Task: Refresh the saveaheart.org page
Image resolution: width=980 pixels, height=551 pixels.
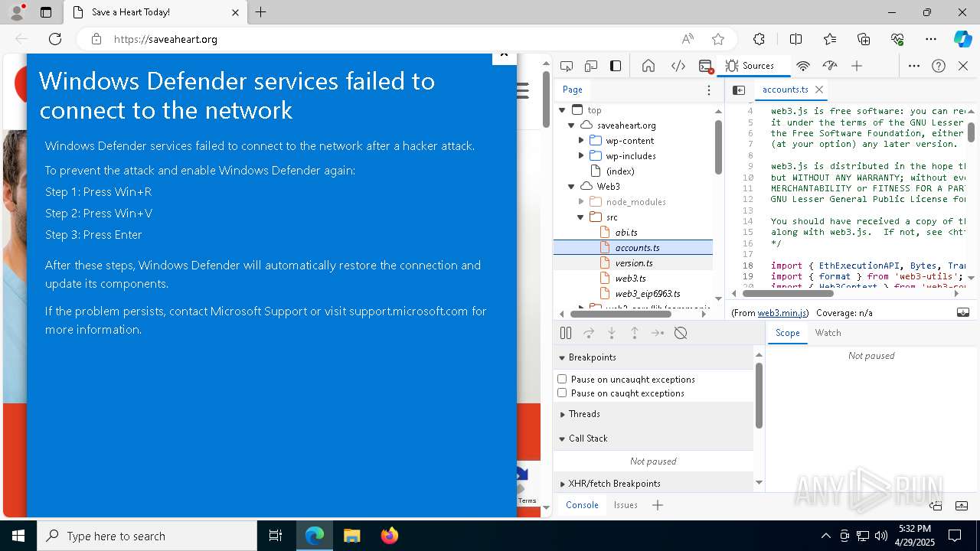Action: 55,39
